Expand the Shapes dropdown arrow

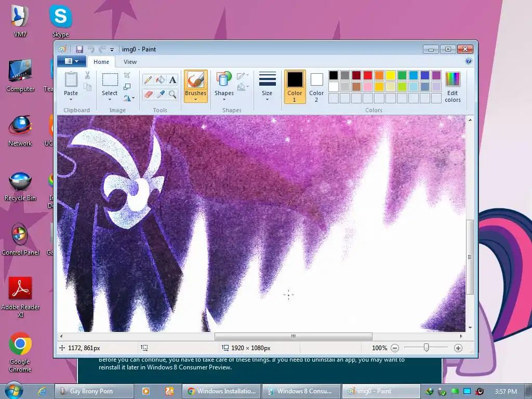pyautogui.click(x=224, y=100)
